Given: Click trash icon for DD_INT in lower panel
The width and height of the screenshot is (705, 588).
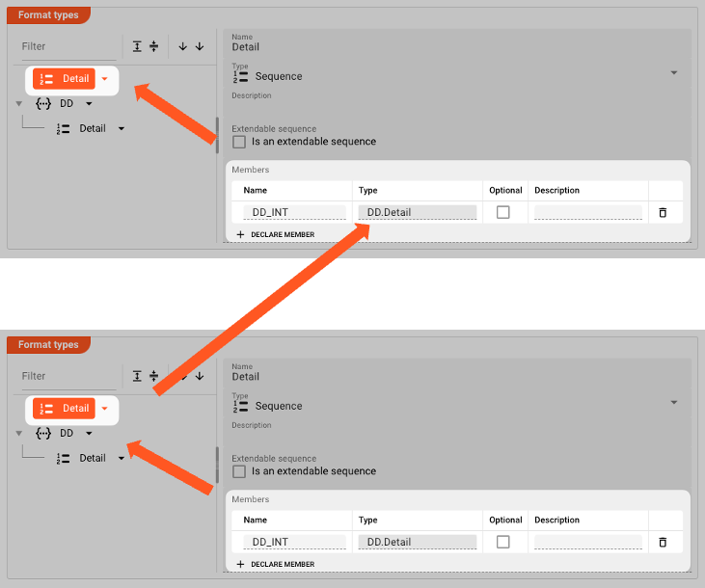Looking at the screenshot, I should 663,542.
